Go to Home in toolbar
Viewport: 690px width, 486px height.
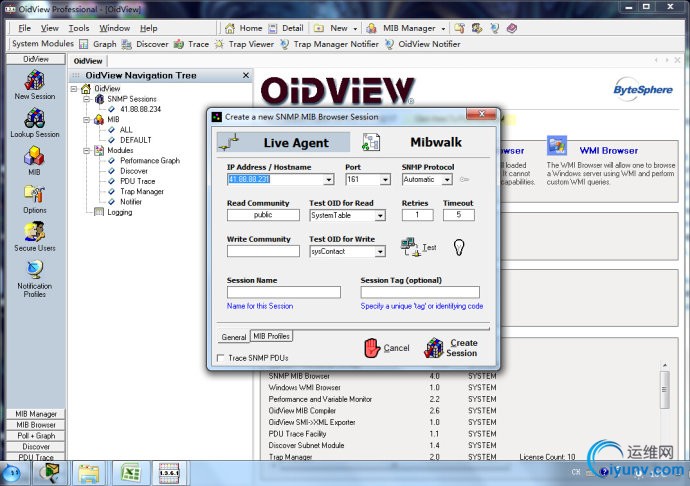[244, 28]
